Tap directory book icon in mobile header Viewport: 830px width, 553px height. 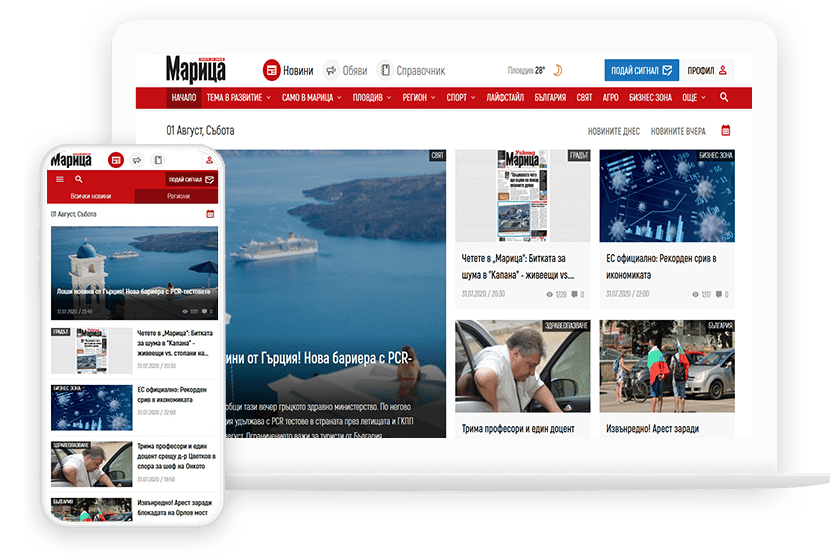tap(158, 160)
